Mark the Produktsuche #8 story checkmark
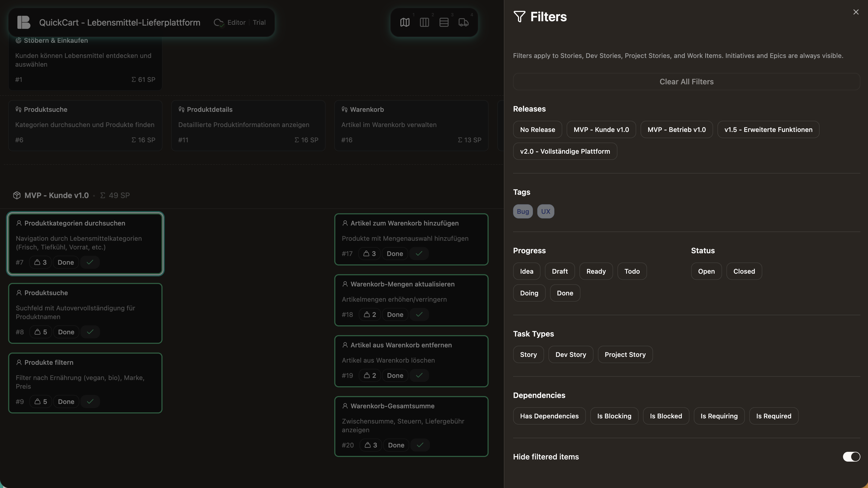Image resolution: width=868 pixels, height=488 pixels. (x=90, y=332)
